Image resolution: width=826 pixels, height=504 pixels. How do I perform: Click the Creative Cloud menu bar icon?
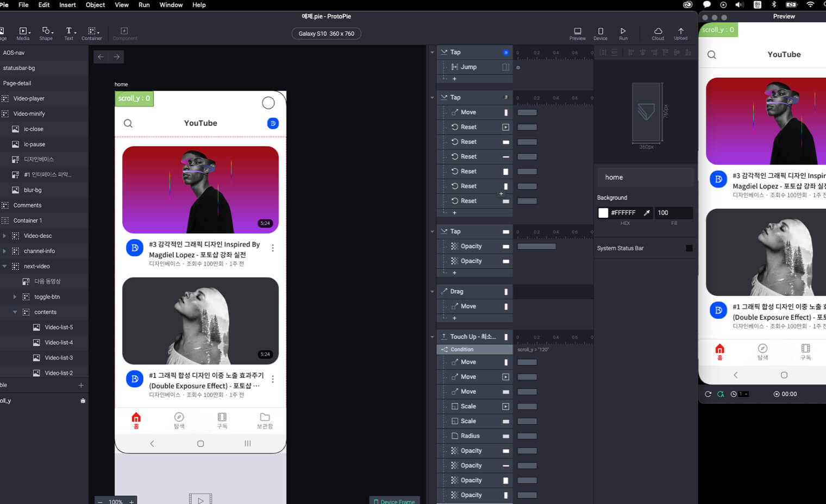pyautogui.click(x=688, y=5)
